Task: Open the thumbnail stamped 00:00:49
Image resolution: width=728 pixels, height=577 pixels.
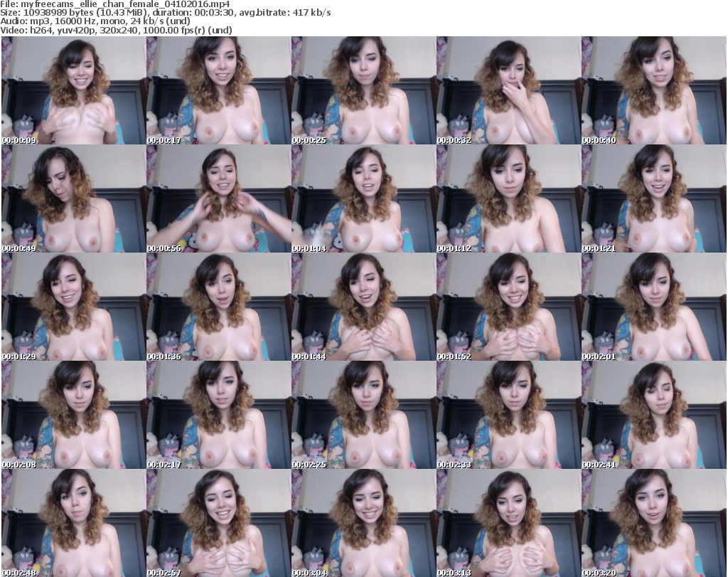Action: click(x=74, y=198)
